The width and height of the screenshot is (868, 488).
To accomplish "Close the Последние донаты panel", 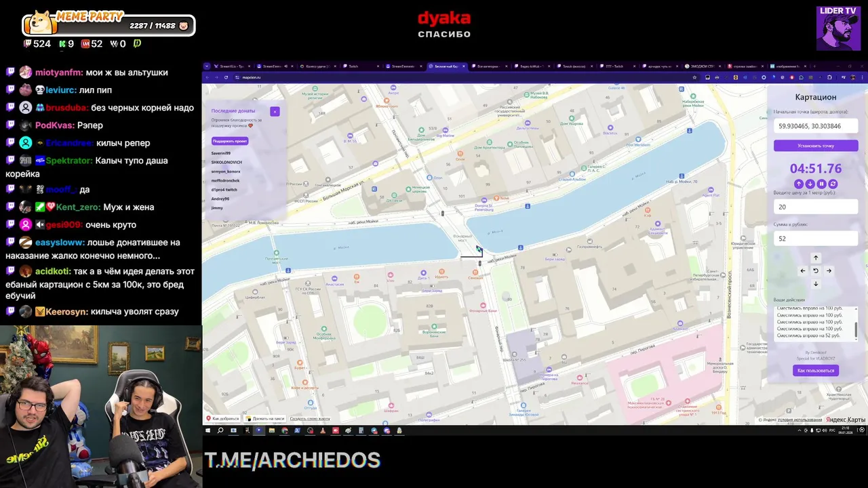I will tap(275, 111).
